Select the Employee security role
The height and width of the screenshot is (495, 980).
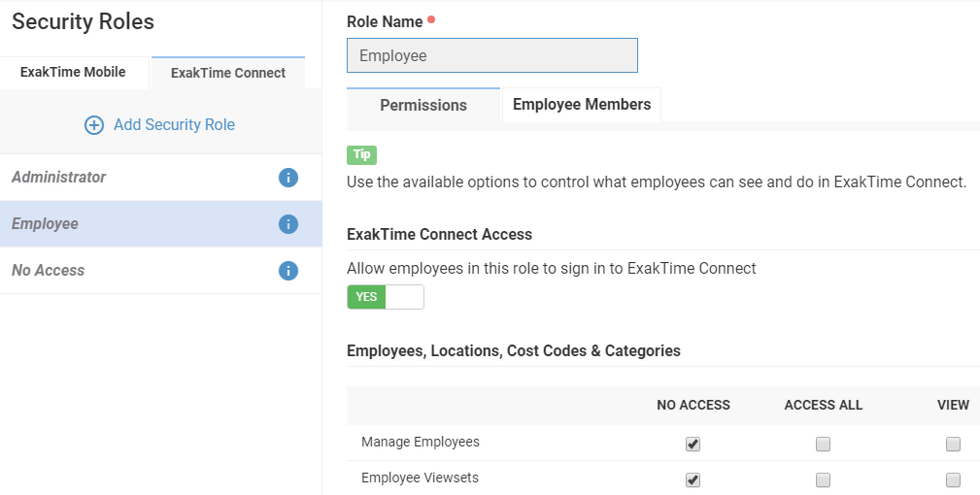point(160,224)
